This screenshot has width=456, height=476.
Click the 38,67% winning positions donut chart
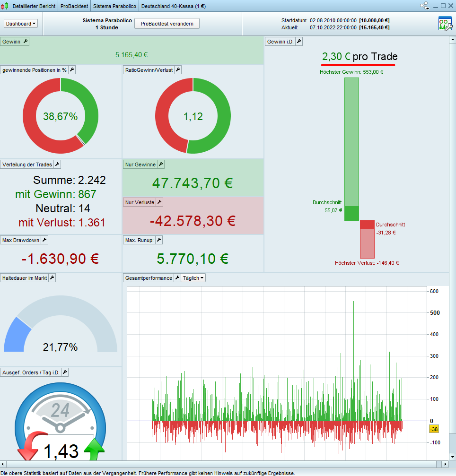[61, 116]
